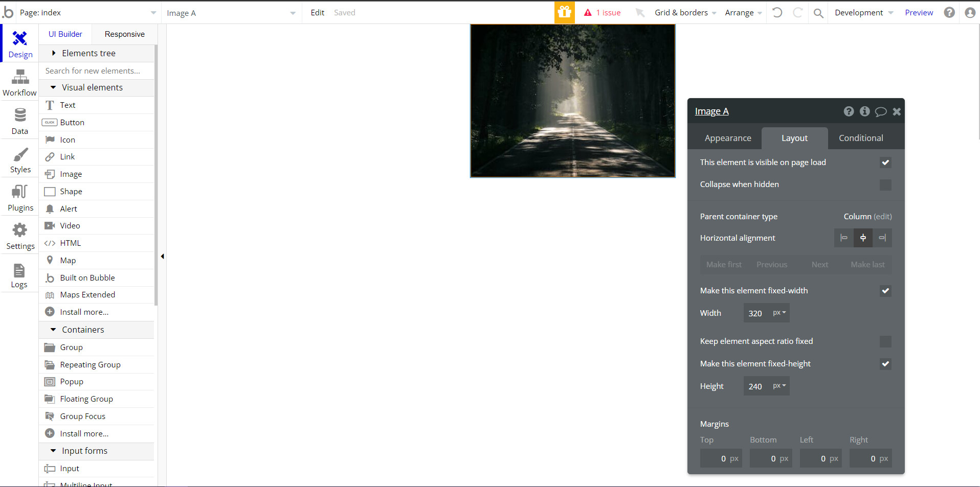The image size is (980, 487).
Task: Add a Map element
Action: [97, 260]
